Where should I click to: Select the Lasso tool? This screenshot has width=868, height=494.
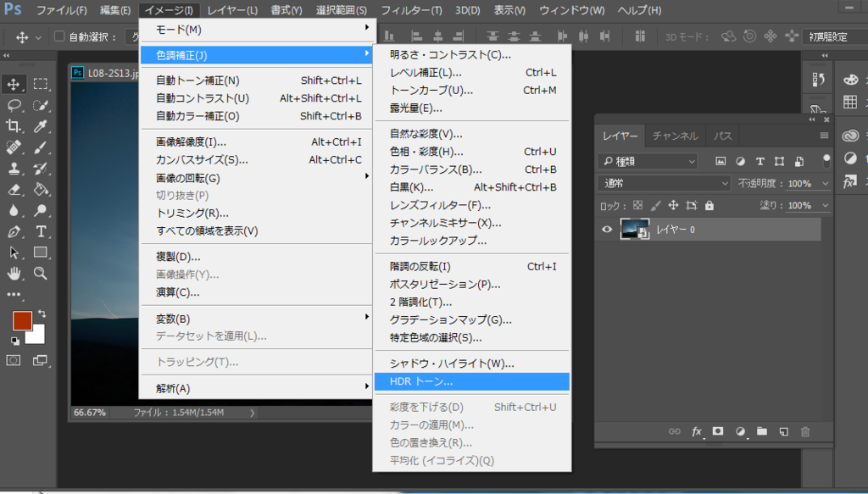click(x=14, y=105)
